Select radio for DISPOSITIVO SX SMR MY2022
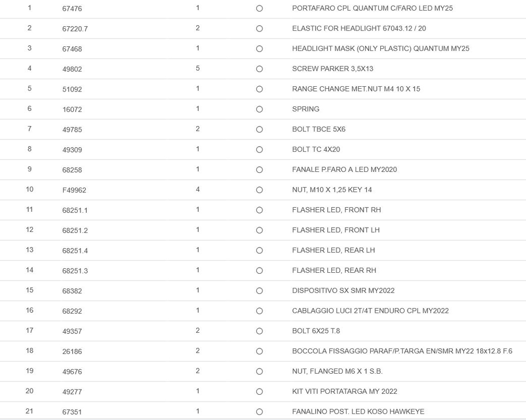The height and width of the screenshot is (420, 526). (x=259, y=291)
